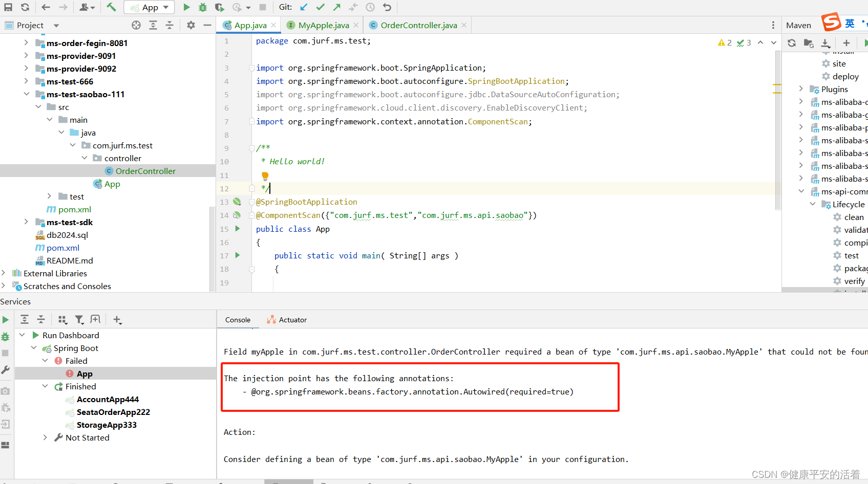This screenshot has height=484, width=868.
Task: Click the editor vertical scrollbar
Action: click(778, 130)
